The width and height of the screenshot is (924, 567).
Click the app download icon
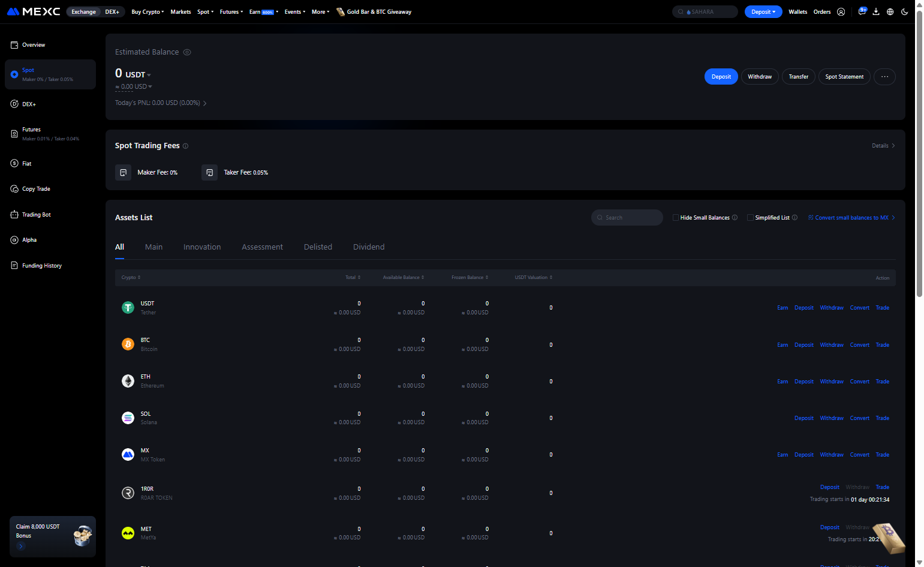coord(876,12)
